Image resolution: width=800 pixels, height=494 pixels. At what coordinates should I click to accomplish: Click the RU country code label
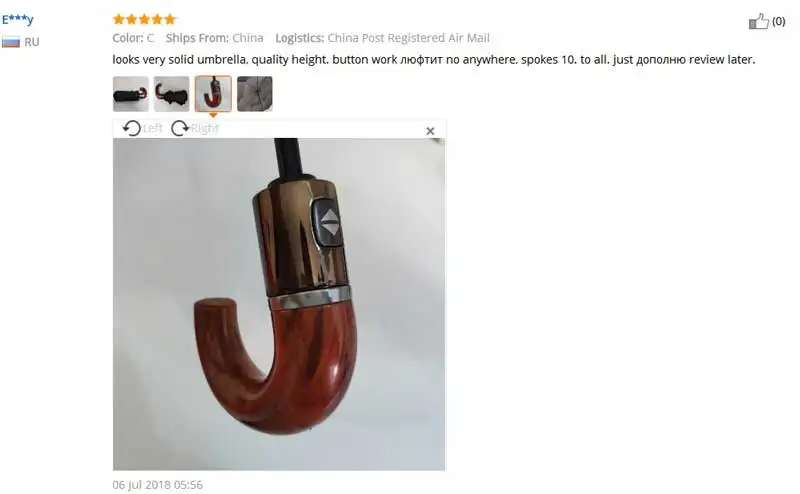pos(32,42)
